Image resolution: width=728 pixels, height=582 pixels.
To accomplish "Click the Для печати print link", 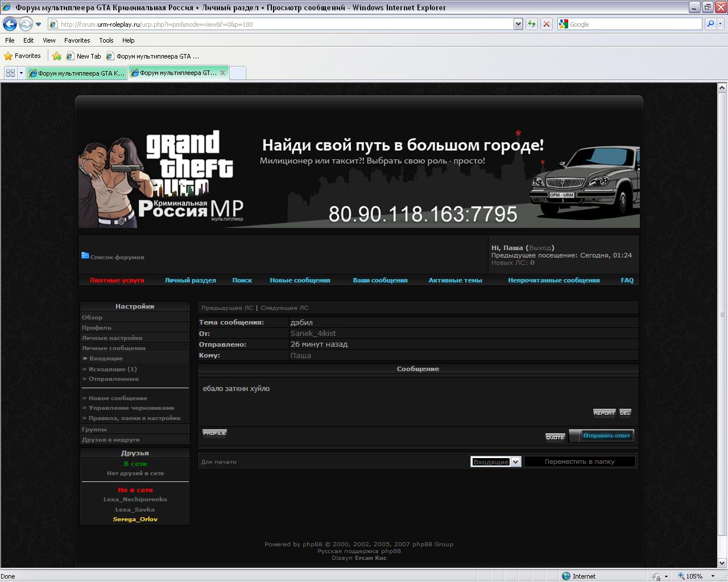I will (218, 462).
